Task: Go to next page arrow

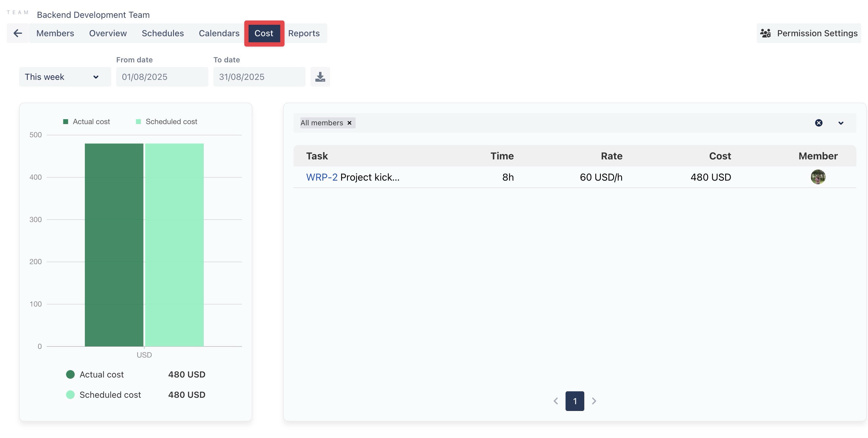Action: click(x=594, y=401)
